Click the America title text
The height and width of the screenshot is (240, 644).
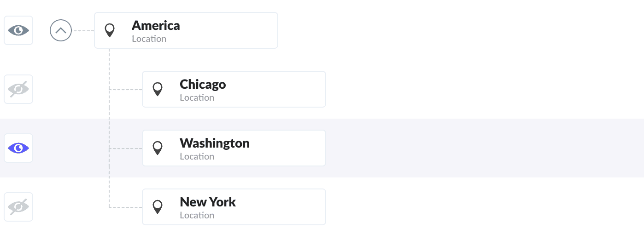click(x=156, y=25)
